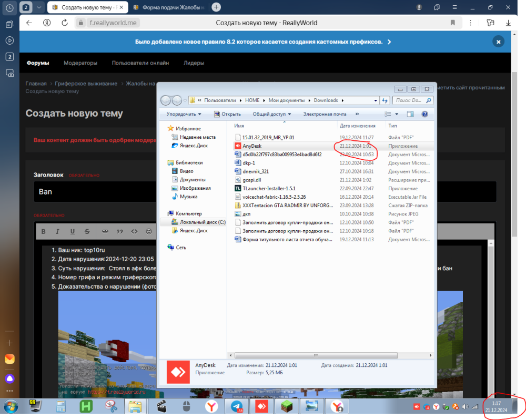Click the f.reallyworld.me address field

click(x=113, y=23)
